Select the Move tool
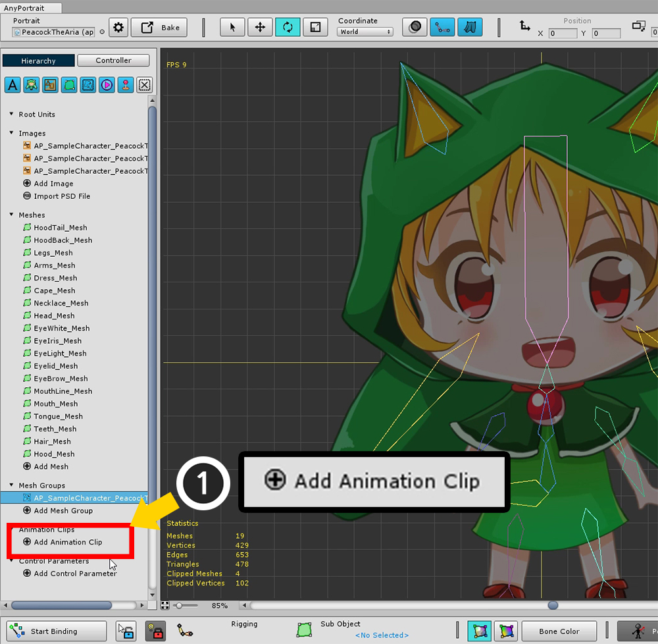This screenshot has height=644, width=658. (x=260, y=28)
